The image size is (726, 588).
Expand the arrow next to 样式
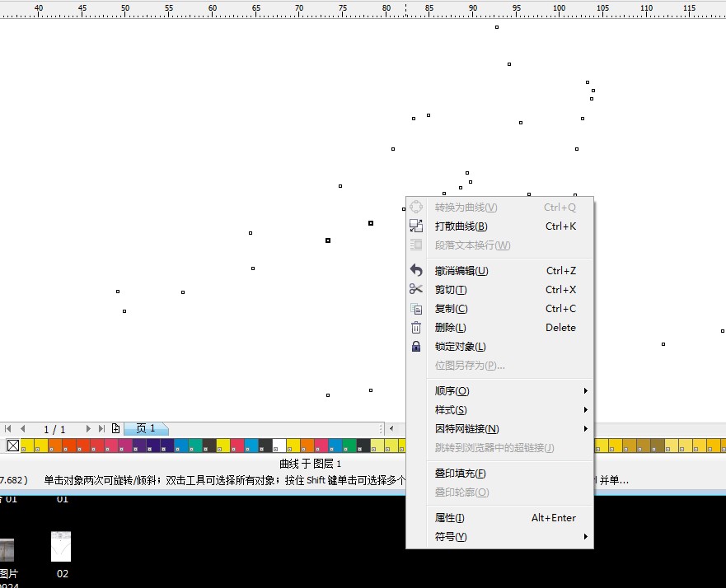pyautogui.click(x=586, y=410)
